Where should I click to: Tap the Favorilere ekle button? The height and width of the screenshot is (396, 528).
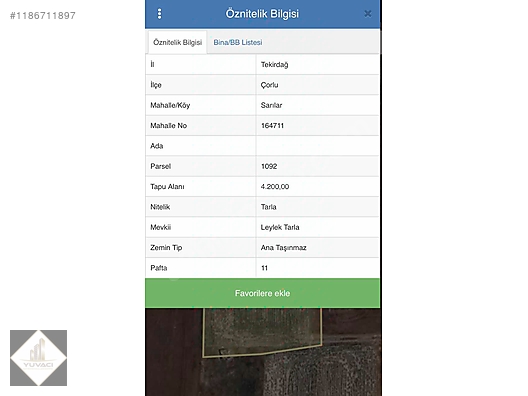[262, 293]
